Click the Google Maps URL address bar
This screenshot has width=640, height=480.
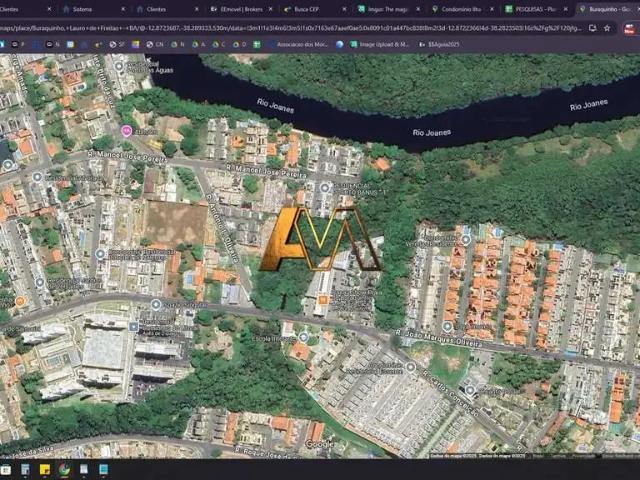pyautogui.click(x=291, y=28)
